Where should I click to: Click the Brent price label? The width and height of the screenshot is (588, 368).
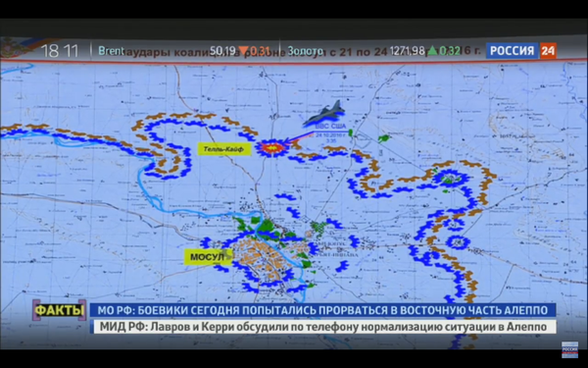111,51
